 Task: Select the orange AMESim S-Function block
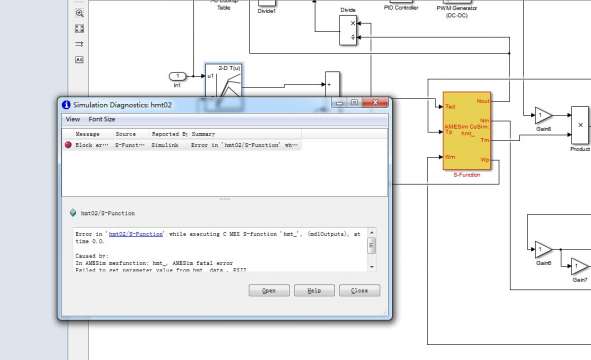[x=467, y=130]
